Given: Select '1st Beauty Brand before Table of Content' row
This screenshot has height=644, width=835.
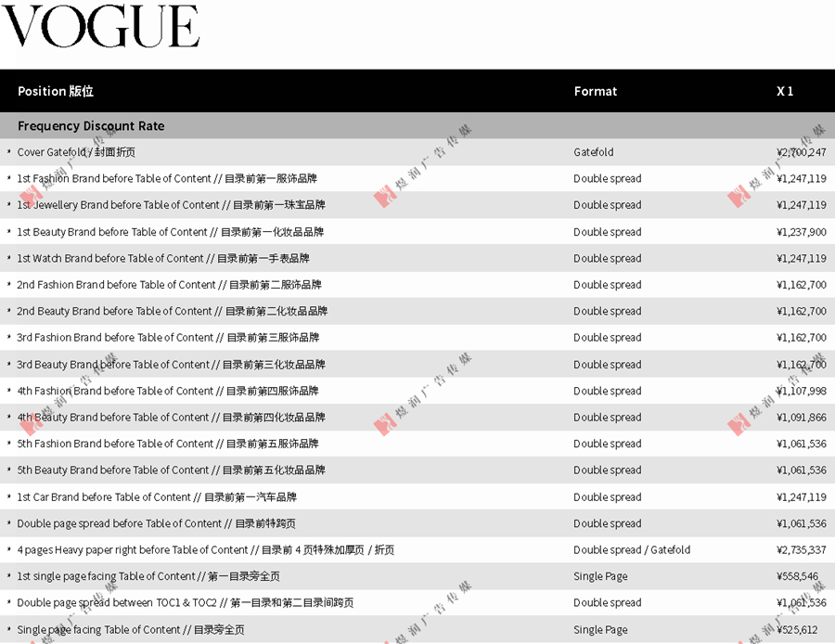Looking at the screenshot, I should tap(417, 232).
